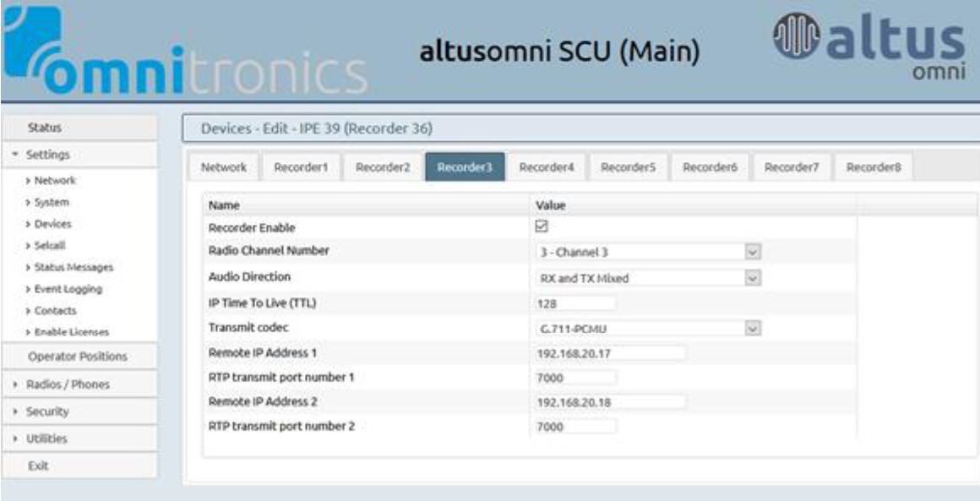This screenshot has height=501, width=980.
Task: Select the Recorder1 tab
Action: pos(300,168)
